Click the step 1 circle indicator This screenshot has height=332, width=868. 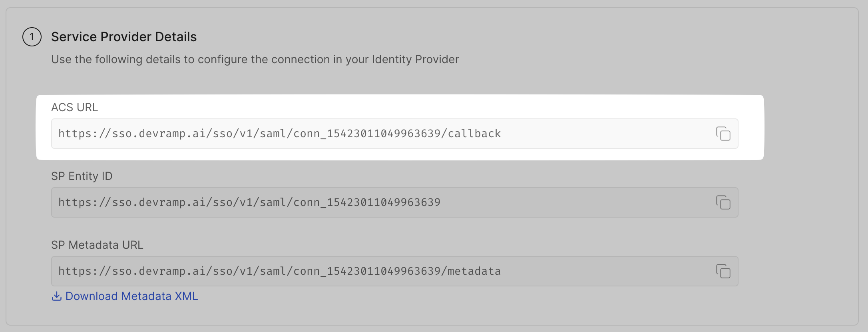coord(32,37)
